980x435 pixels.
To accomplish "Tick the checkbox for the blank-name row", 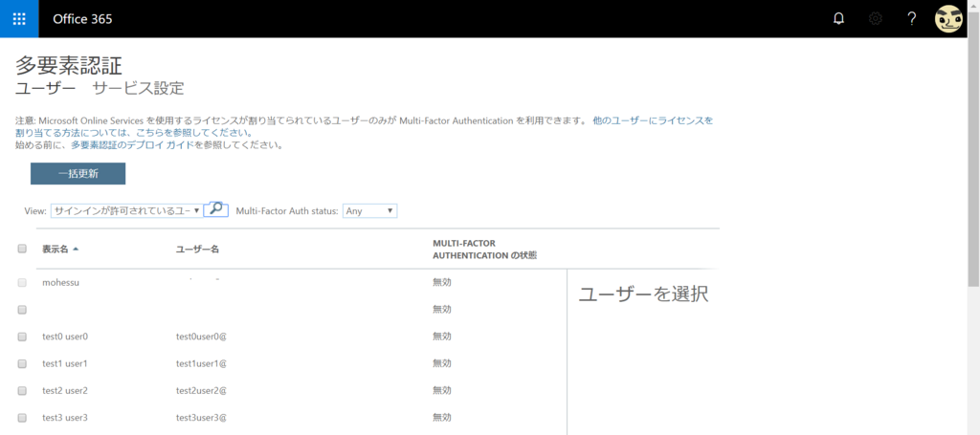I will coord(22,310).
